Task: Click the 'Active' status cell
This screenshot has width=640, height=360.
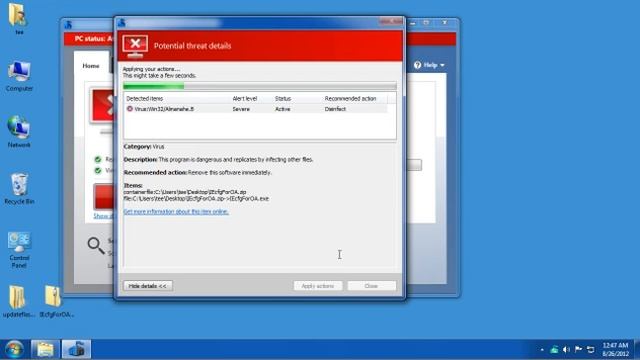Action: pos(283,109)
